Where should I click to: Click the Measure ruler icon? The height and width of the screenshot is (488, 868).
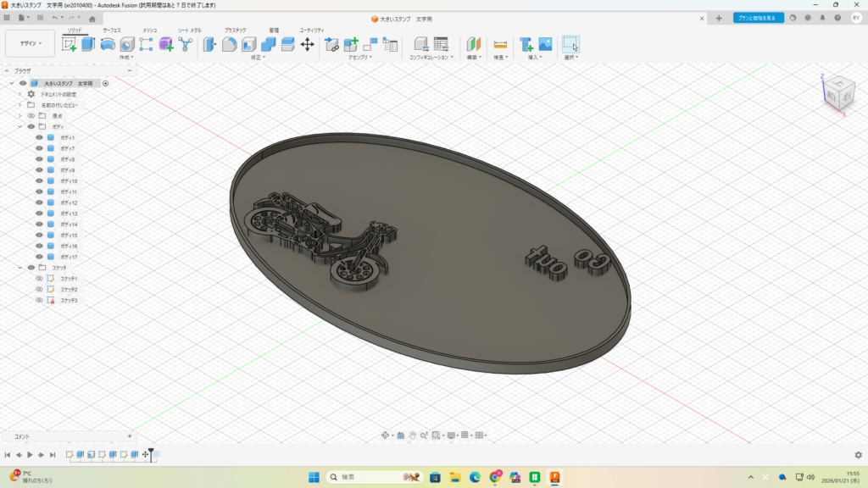pyautogui.click(x=500, y=44)
